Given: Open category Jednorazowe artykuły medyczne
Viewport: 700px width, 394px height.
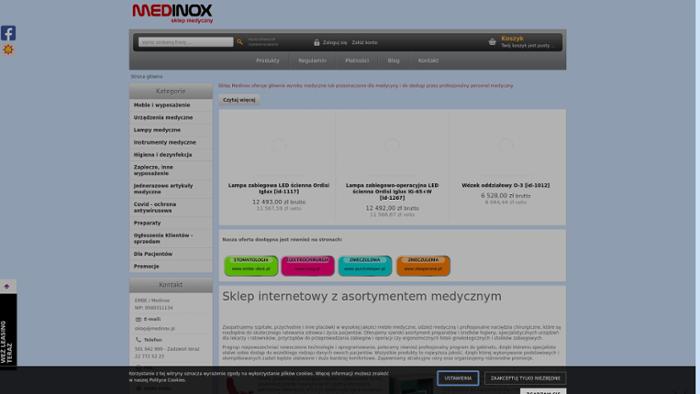Looking at the screenshot, I should click(163, 189).
